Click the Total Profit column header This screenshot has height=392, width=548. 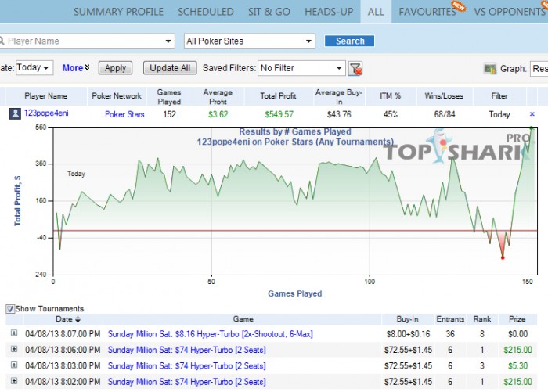click(x=278, y=96)
